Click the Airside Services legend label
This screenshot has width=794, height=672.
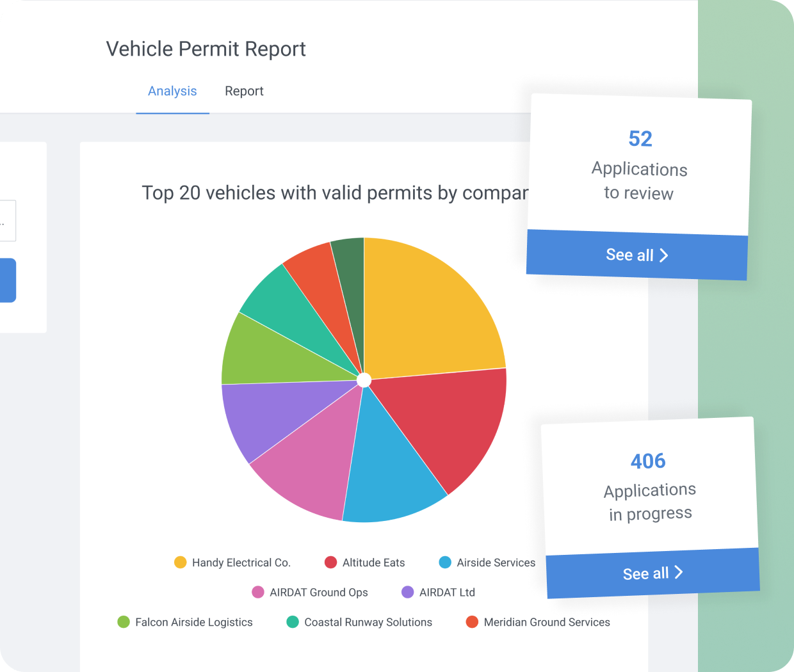point(496,563)
